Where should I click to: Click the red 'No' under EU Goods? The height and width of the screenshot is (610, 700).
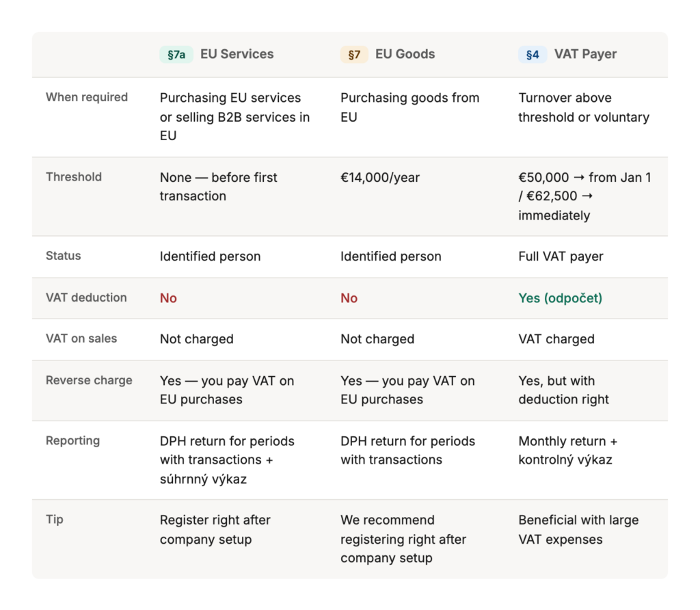[349, 298]
